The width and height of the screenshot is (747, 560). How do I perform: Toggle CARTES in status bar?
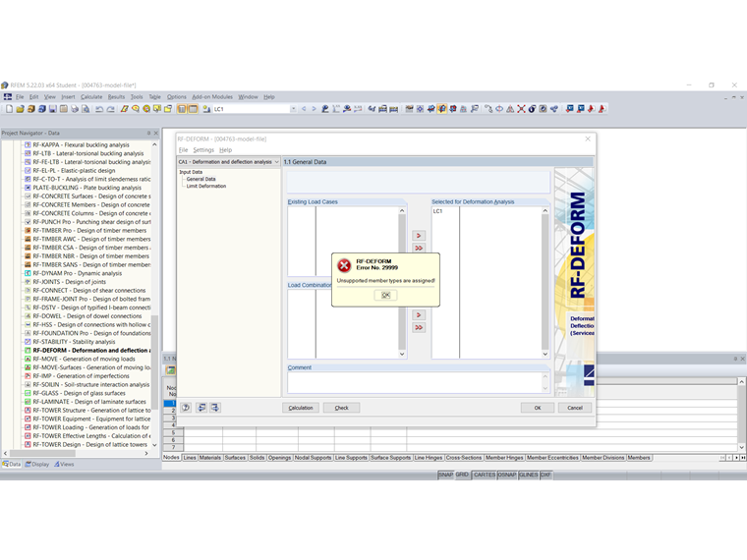click(x=484, y=475)
